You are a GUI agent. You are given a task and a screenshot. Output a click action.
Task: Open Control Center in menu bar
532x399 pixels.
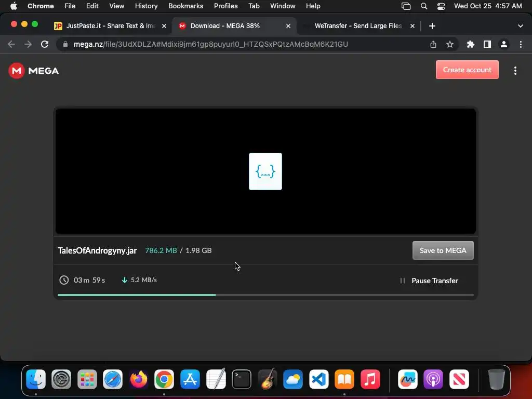point(441,6)
